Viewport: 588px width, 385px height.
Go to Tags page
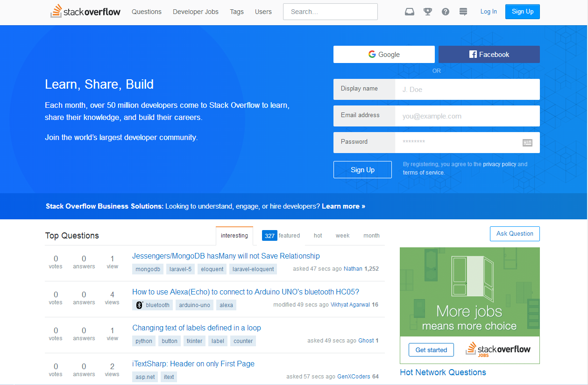click(x=237, y=12)
